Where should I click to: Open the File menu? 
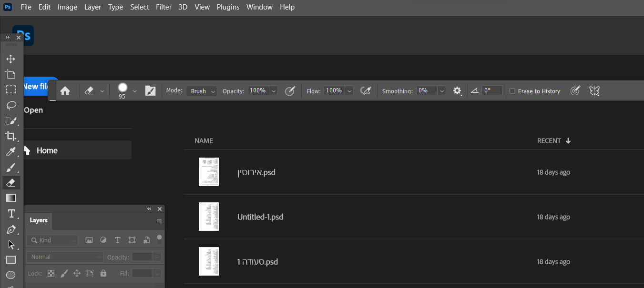(26, 7)
